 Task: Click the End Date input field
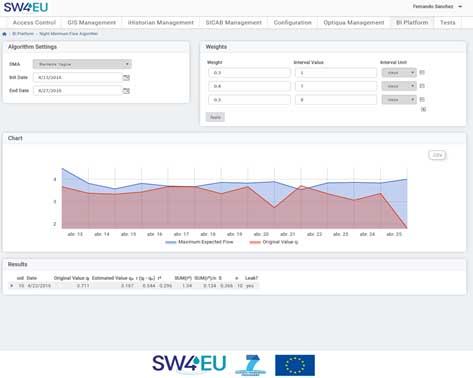(x=78, y=91)
